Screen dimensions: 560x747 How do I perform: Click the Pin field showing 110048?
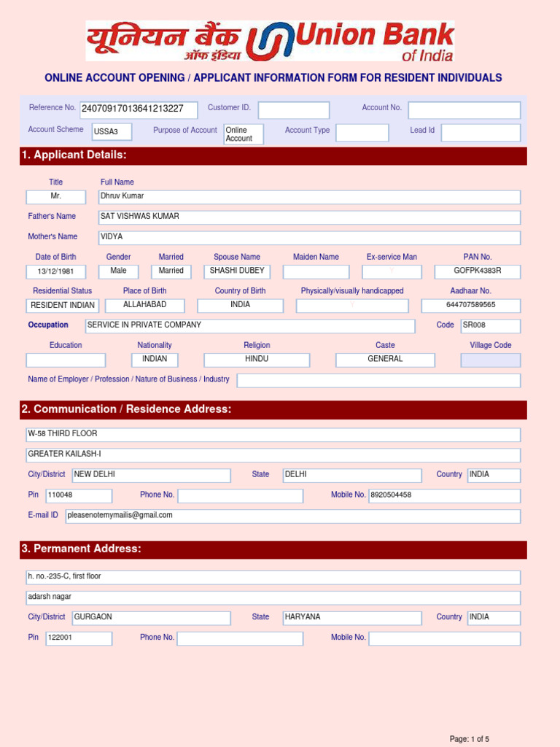tap(79, 496)
